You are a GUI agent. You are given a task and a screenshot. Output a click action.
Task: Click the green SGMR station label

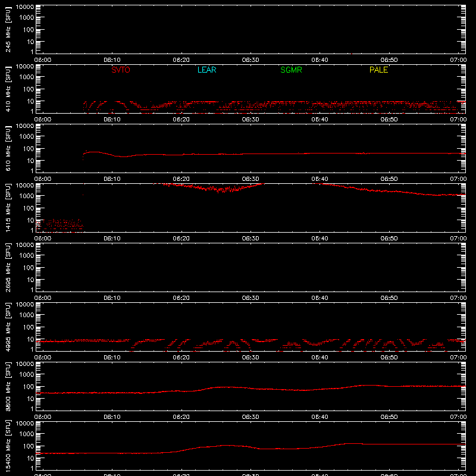[291, 70]
